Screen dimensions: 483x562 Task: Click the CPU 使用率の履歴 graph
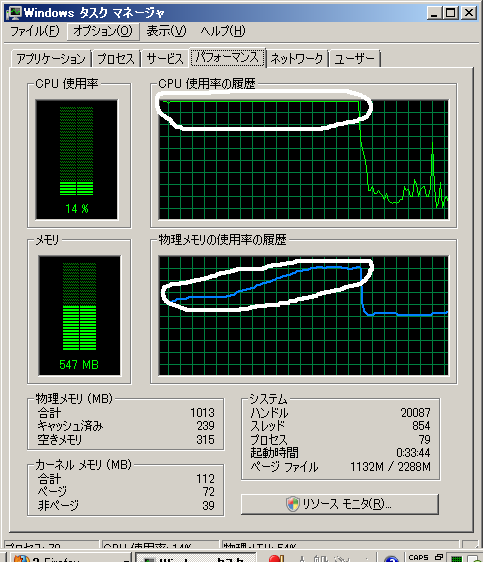coord(303,159)
